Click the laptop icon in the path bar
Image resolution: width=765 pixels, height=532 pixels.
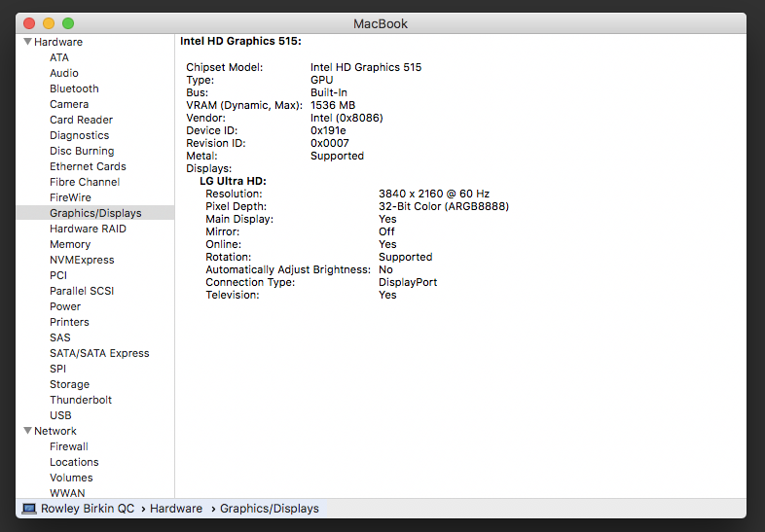[x=29, y=509]
